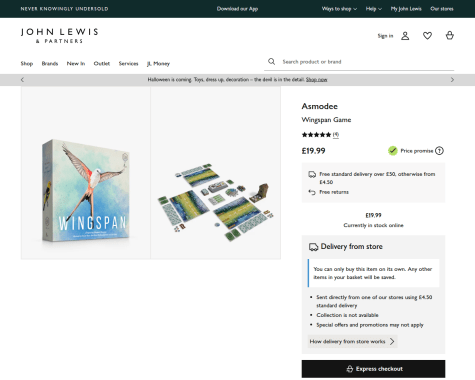Click the Delivery from store heading
This screenshot has width=475, height=380.
(351, 247)
